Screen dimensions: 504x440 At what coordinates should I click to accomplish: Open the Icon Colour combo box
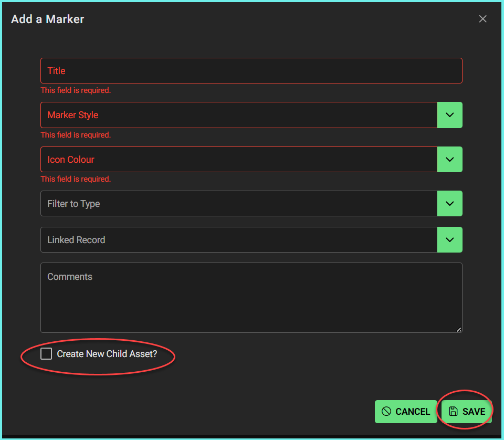(x=238, y=159)
